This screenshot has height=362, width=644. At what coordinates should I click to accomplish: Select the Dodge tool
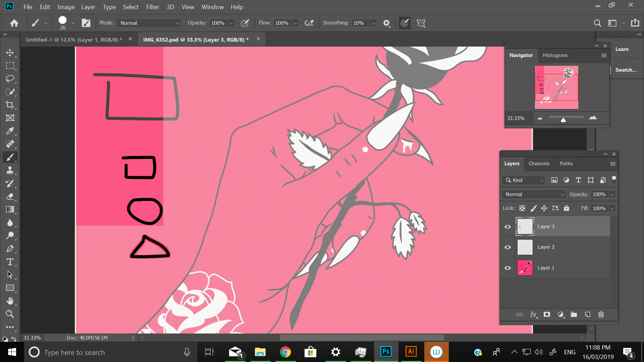[10, 236]
